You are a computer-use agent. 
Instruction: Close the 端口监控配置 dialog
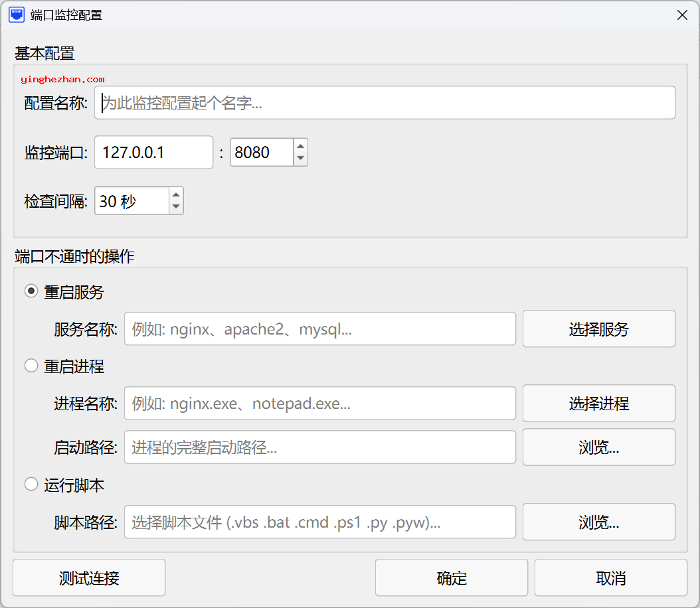[681, 15]
